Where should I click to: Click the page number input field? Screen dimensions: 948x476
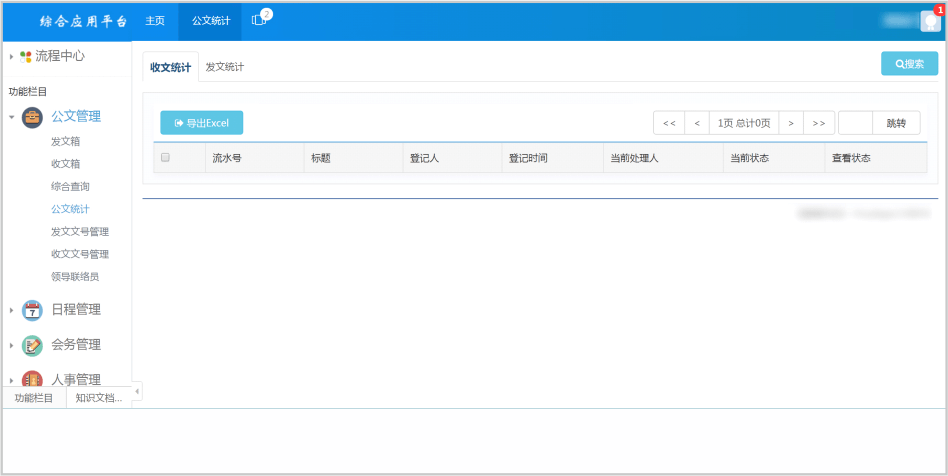tap(855, 123)
